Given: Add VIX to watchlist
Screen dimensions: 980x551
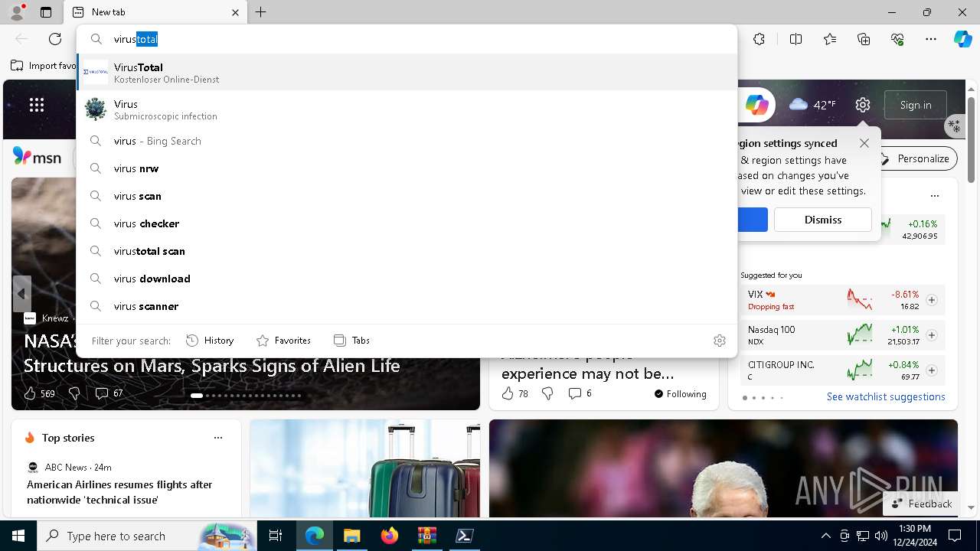Looking at the screenshot, I should point(932,300).
